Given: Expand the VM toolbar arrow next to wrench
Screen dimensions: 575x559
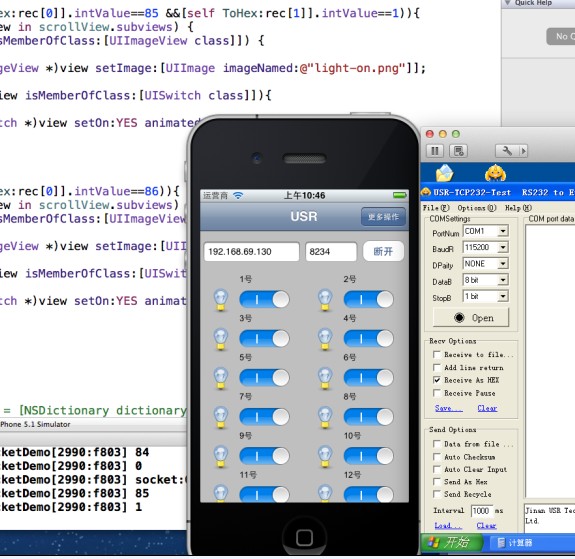Looking at the screenshot, I should click(523, 151).
